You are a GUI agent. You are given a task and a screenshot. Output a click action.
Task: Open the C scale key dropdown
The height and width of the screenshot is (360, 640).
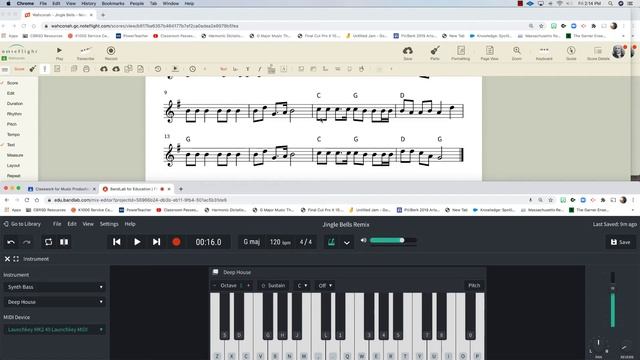302,285
